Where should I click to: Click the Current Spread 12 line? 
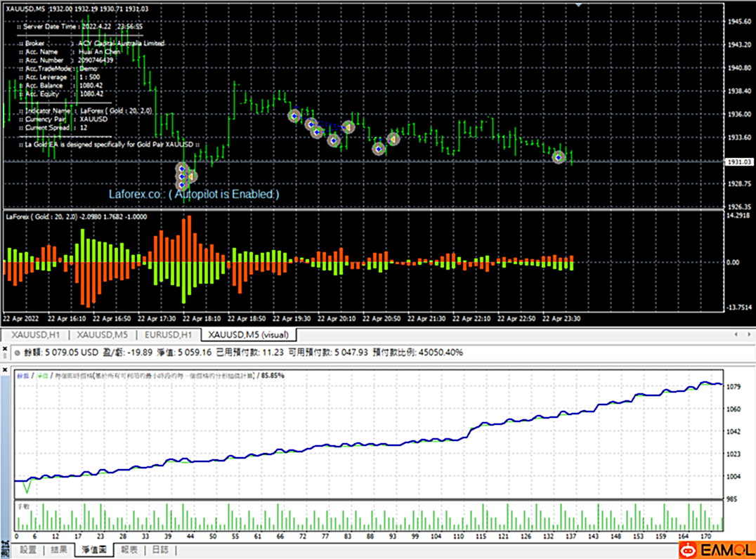click(x=53, y=128)
